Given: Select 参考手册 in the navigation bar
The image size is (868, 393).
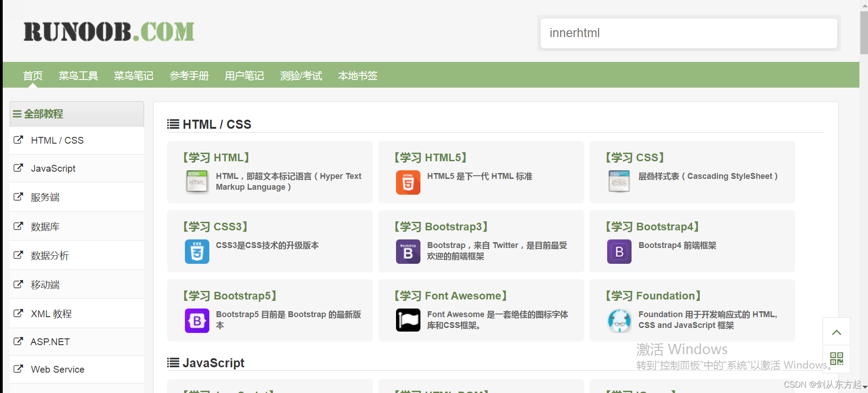Looking at the screenshot, I should (x=189, y=76).
